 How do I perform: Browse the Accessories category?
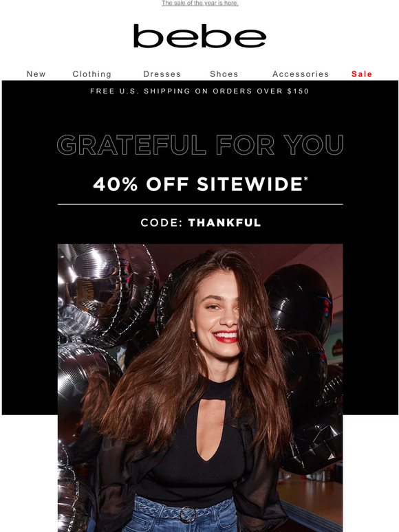point(301,74)
